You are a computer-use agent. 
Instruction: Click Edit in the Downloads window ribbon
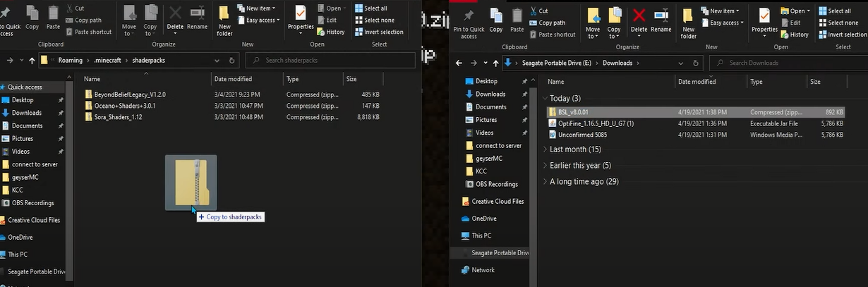click(790, 23)
